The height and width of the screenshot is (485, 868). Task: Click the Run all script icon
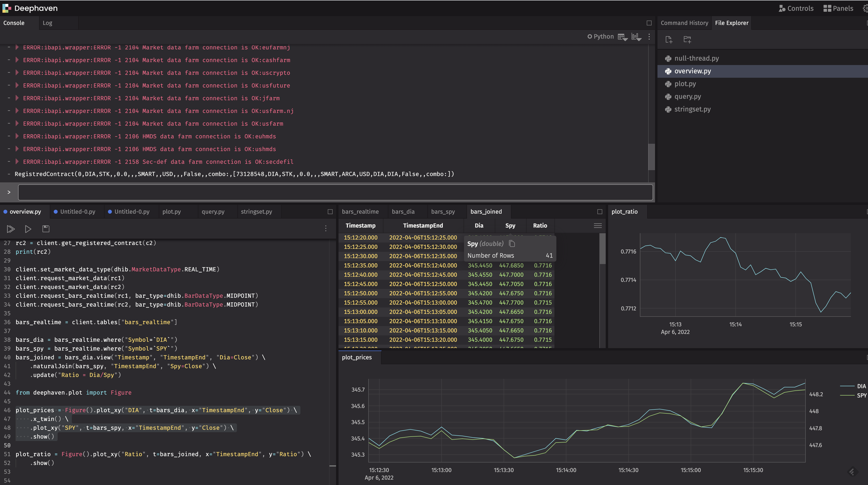[x=11, y=229]
